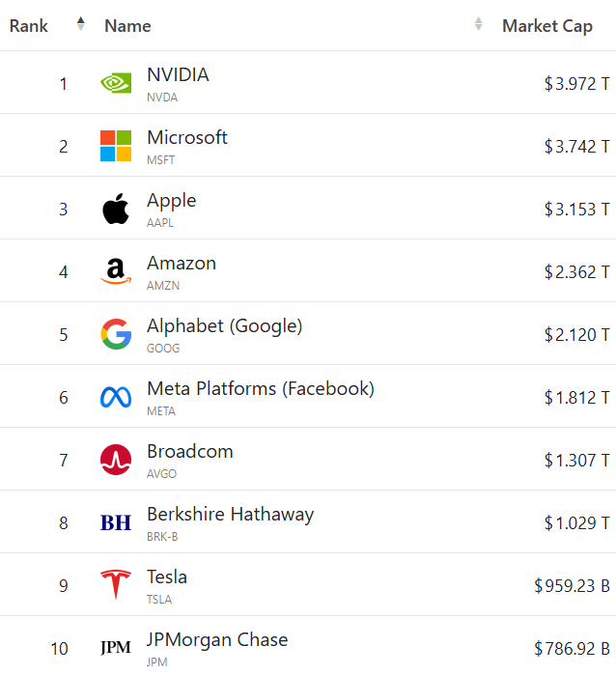Screen dimensions: 616x675
Task: Click the Amazon smile logo
Action: [116, 271]
